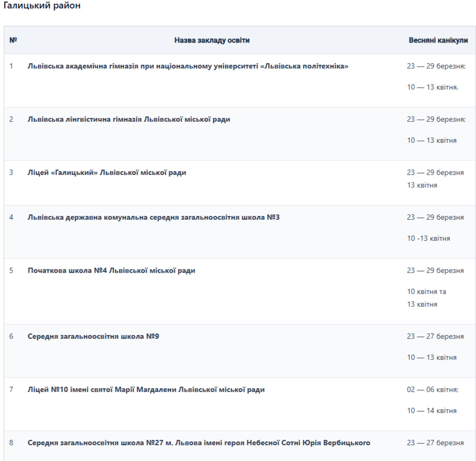Viewport: 476px width, 461px height.
Task: Click the "Назва закладу освіти" column header
Action: point(212,40)
